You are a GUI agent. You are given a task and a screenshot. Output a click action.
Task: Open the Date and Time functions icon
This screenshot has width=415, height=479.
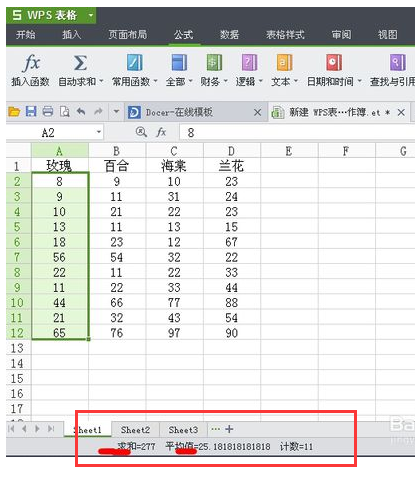pos(334,63)
